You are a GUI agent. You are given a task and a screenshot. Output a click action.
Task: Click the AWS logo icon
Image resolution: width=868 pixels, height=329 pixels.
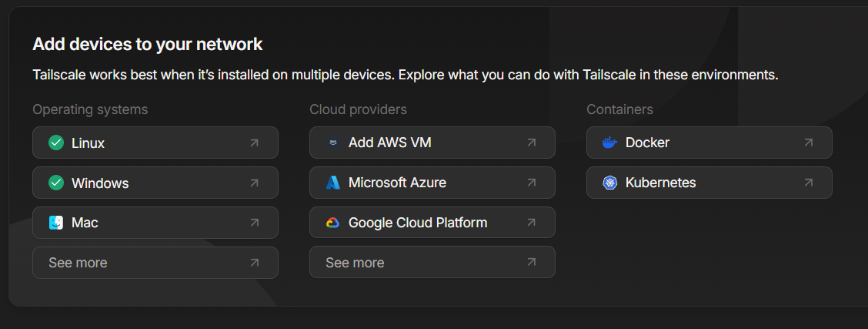coord(332,143)
